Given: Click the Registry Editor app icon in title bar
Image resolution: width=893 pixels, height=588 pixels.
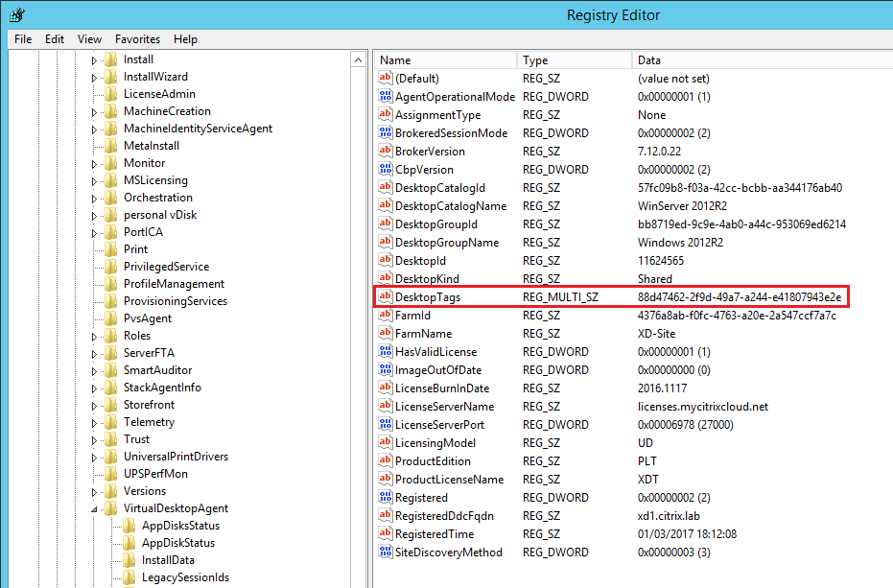Looking at the screenshot, I should coord(17,14).
